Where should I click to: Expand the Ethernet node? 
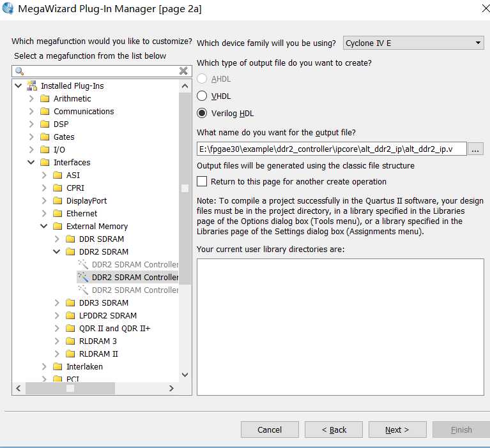point(44,214)
